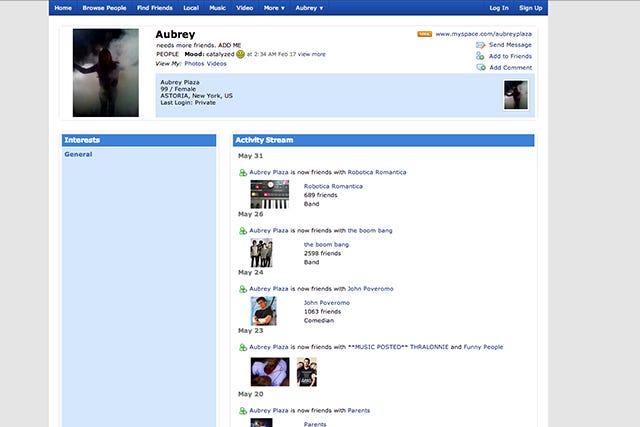Click friend icon beside Parents activity entry
The height and width of the screenshot is (427, 640).
pos(242,411)
